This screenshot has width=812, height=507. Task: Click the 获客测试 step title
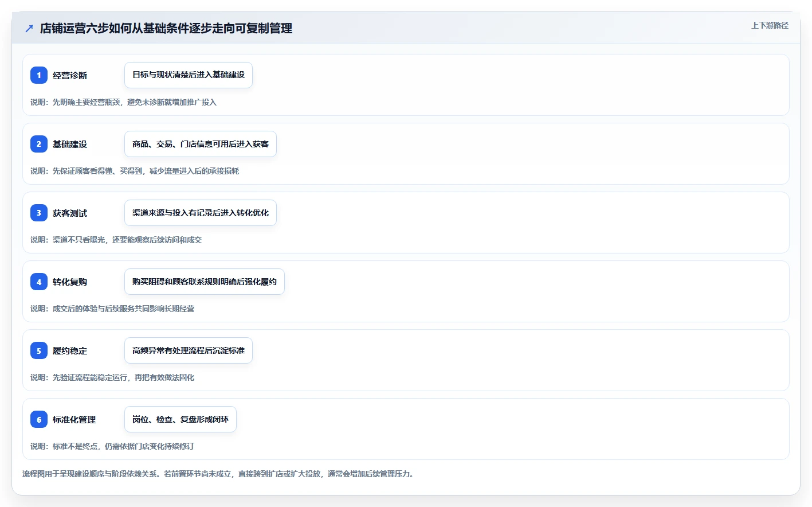point(70,213)
